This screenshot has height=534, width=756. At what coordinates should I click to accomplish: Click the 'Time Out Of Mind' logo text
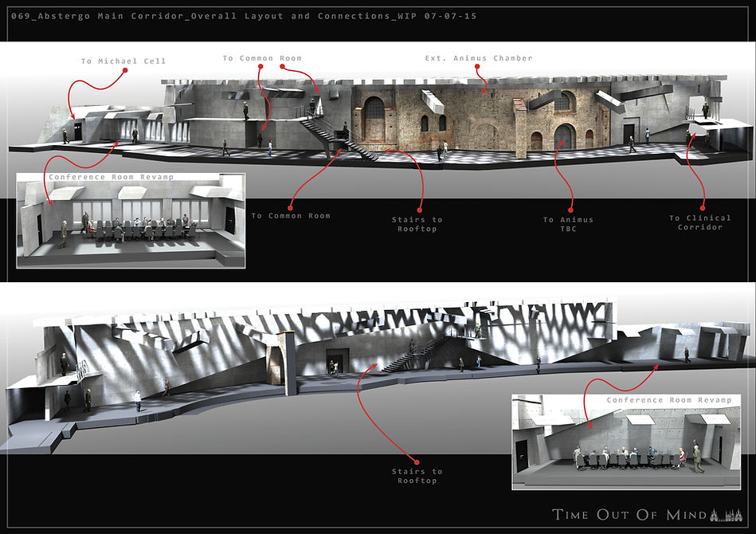[629, 515]
